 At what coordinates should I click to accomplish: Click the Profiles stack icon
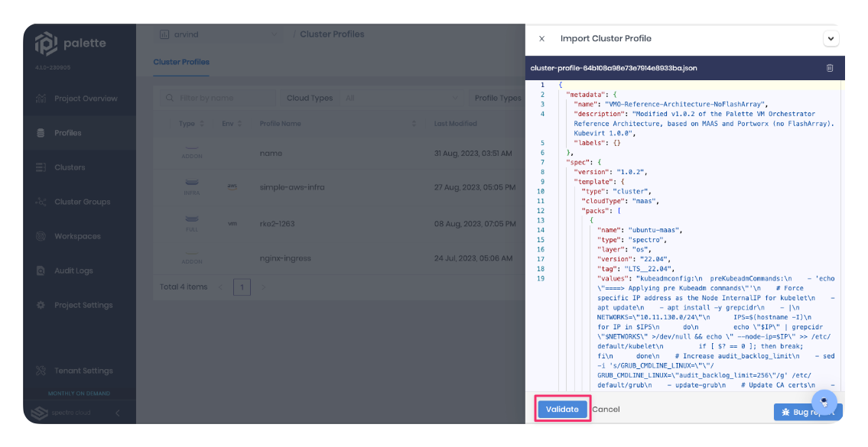coord(41,133)
